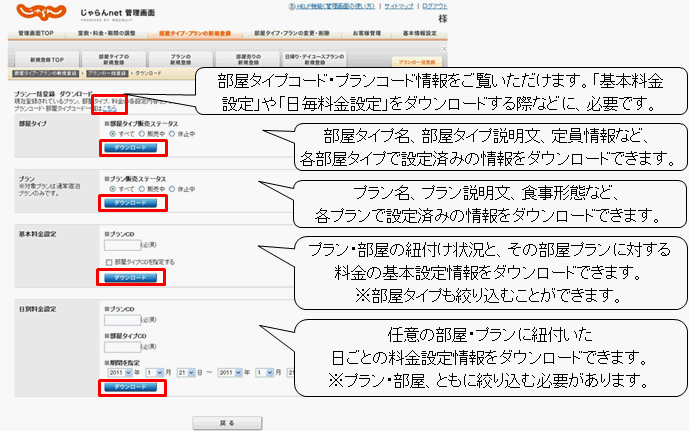Screen dimensions: 689x431
Task: Open end year dropdown showing 2011
Action: coord(230,373)
